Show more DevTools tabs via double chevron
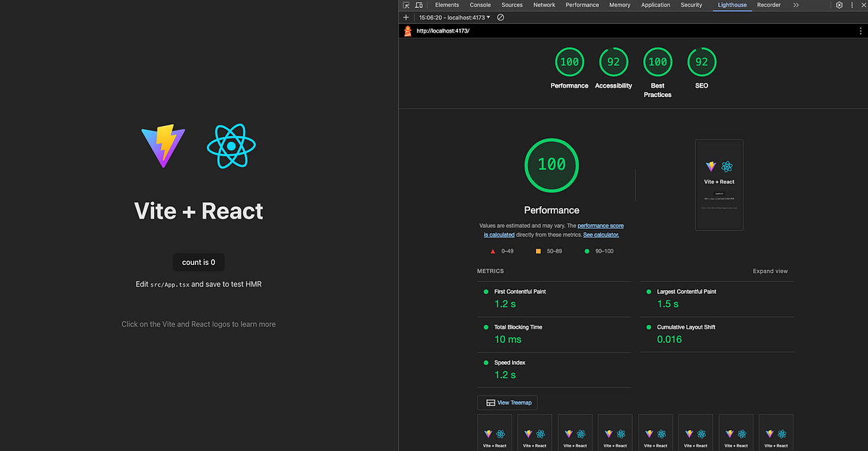 tap(796, 5)
